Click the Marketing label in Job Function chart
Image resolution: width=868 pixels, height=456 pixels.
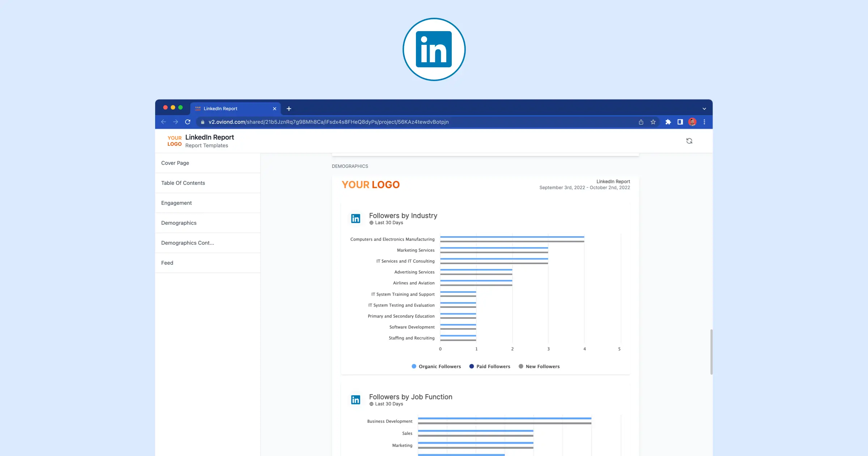tap(402, 445)
